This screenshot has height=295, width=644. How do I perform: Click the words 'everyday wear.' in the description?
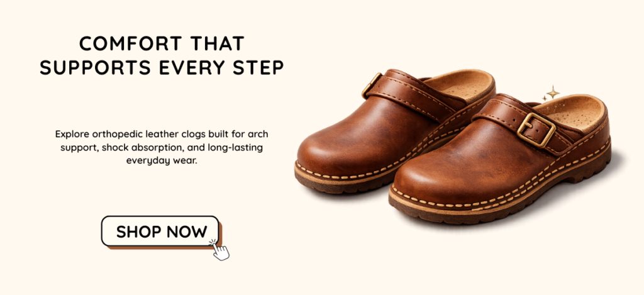point(162,160)
